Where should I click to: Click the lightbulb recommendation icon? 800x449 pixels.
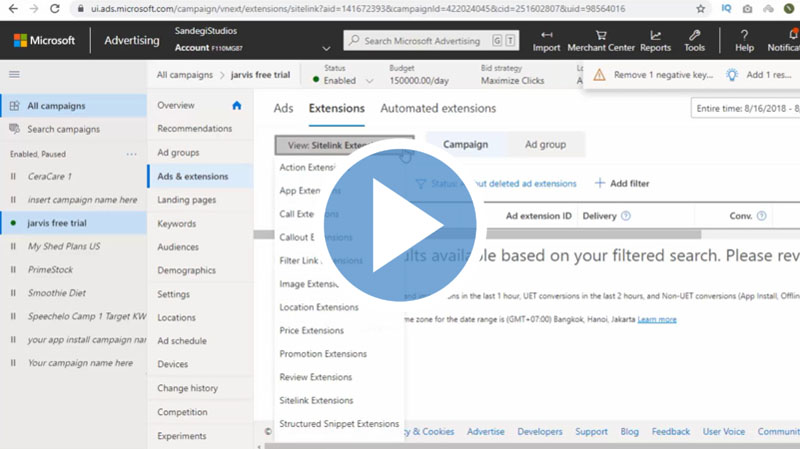point(732,75)
